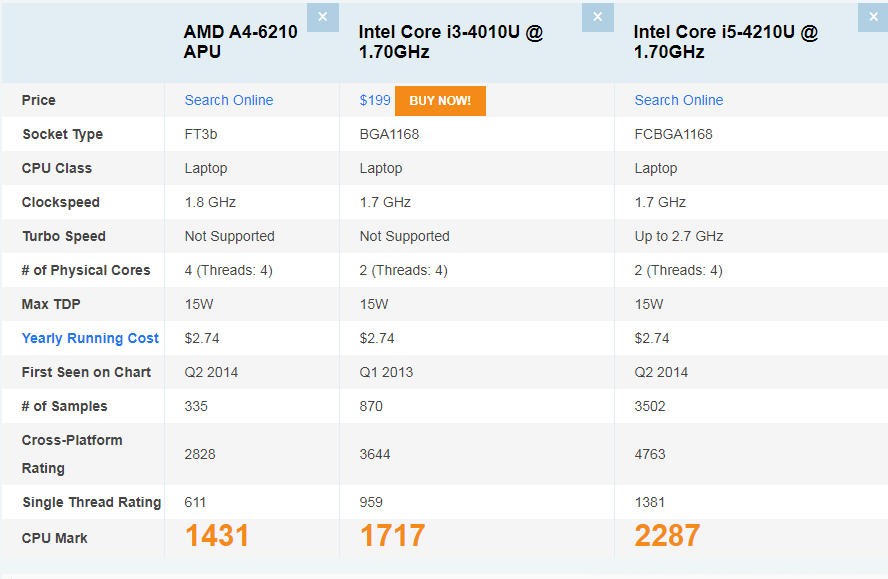
Task: Remove the AMD A4-6210 APU column
Action: (322, 17)
